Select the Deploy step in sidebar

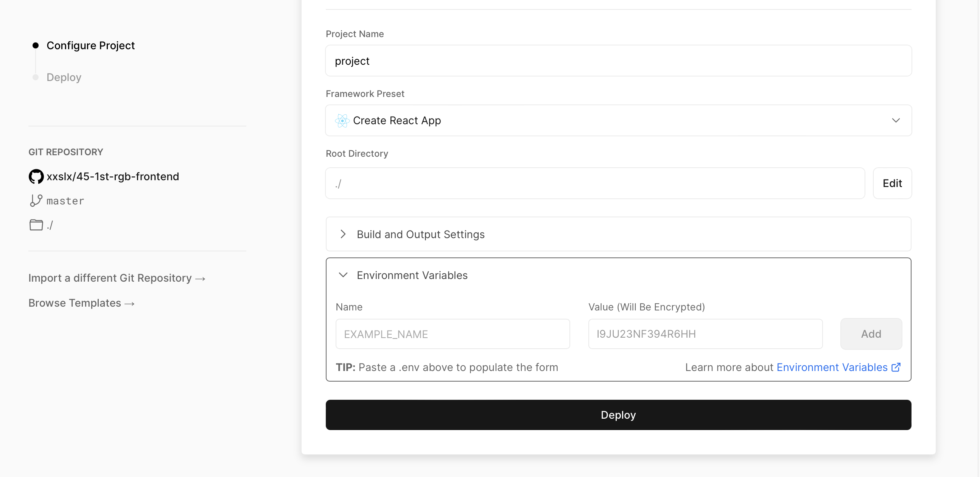(x=64, y=77)
